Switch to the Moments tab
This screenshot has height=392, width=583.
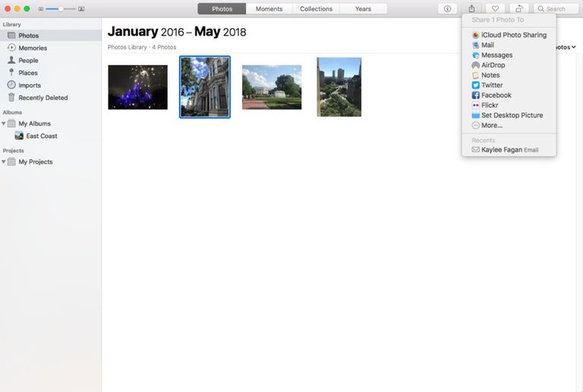(269, 9)
